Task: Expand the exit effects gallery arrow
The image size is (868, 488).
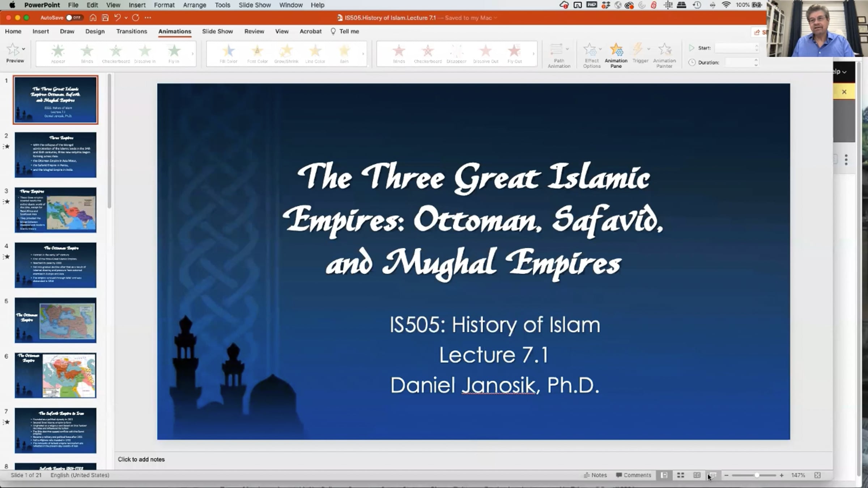Action: 533,54
